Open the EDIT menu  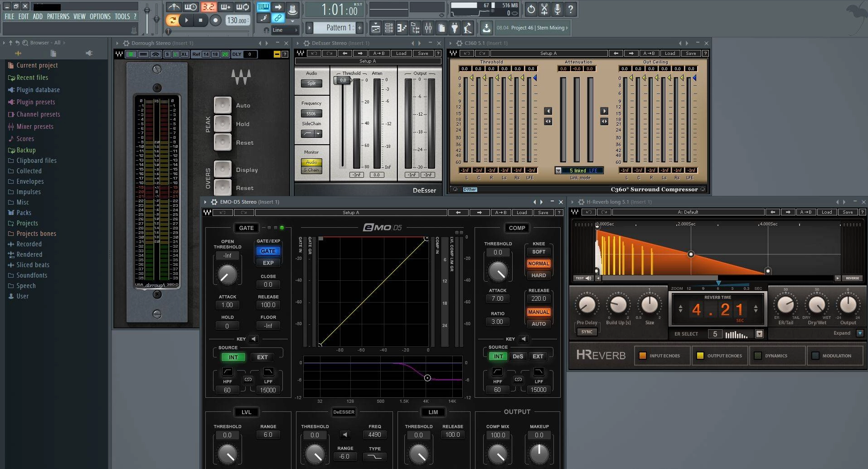(x=24, y=16)
